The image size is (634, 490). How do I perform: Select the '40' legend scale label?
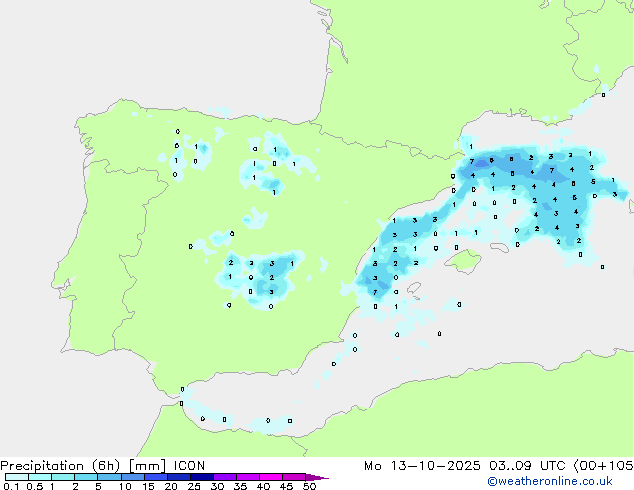pyautogui.click(x=263, y=486)
